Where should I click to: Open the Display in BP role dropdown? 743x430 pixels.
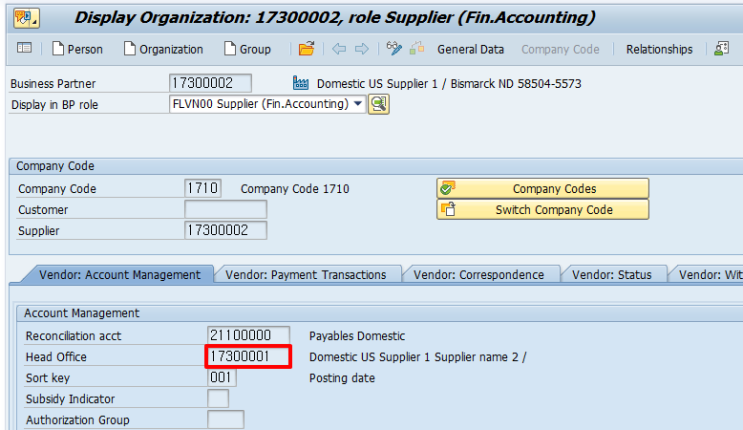(x=358, y=104)
